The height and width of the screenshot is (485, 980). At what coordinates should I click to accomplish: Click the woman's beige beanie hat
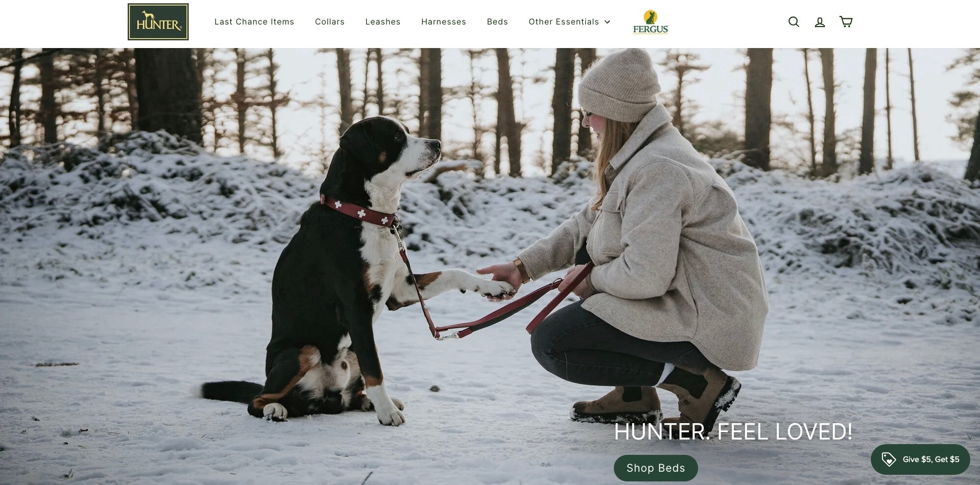(x=619, y=84)
